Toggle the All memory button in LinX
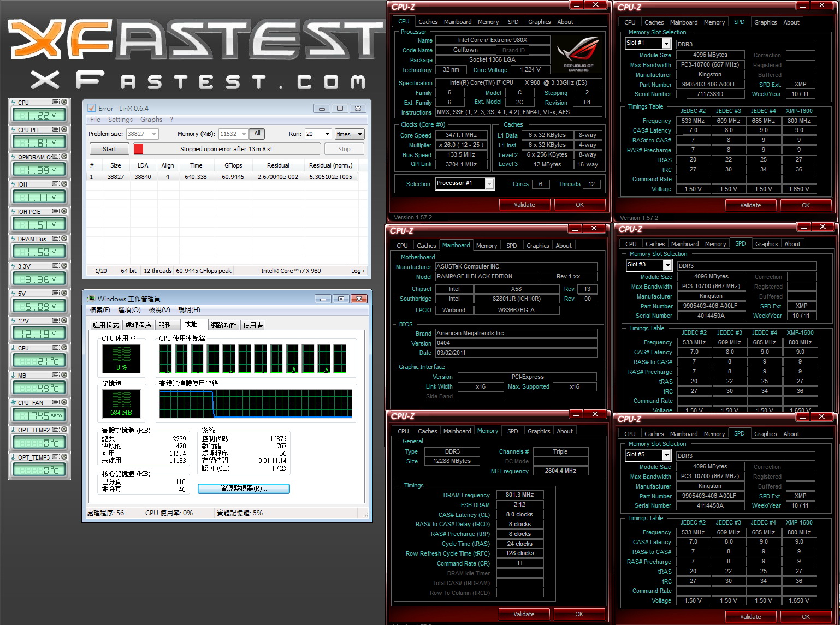The height and width of the screenshot is (625, 840). pos(257,134)
